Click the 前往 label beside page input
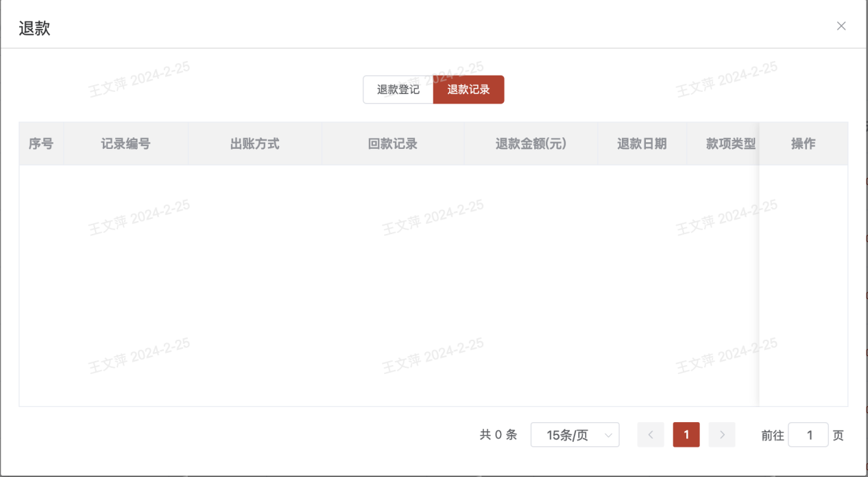This screenshot has width=868, height=477. [772, 436]
